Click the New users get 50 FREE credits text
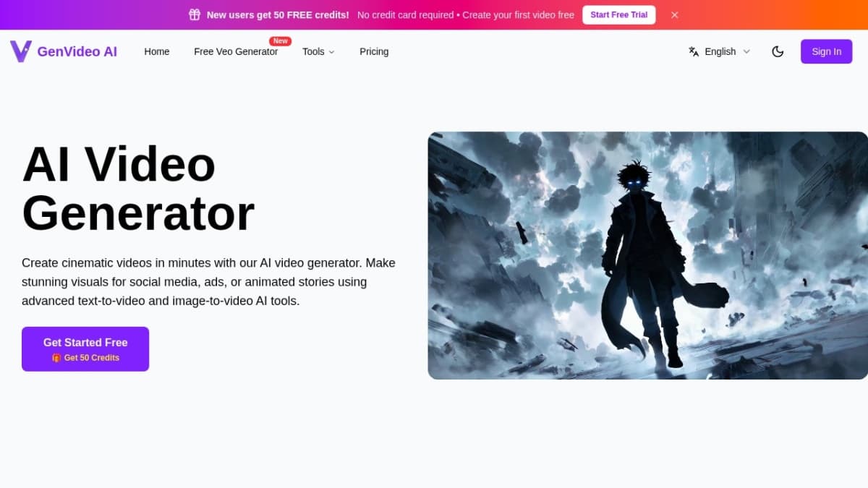This screenshot has height=488, width=868. (x=278, y=14)
